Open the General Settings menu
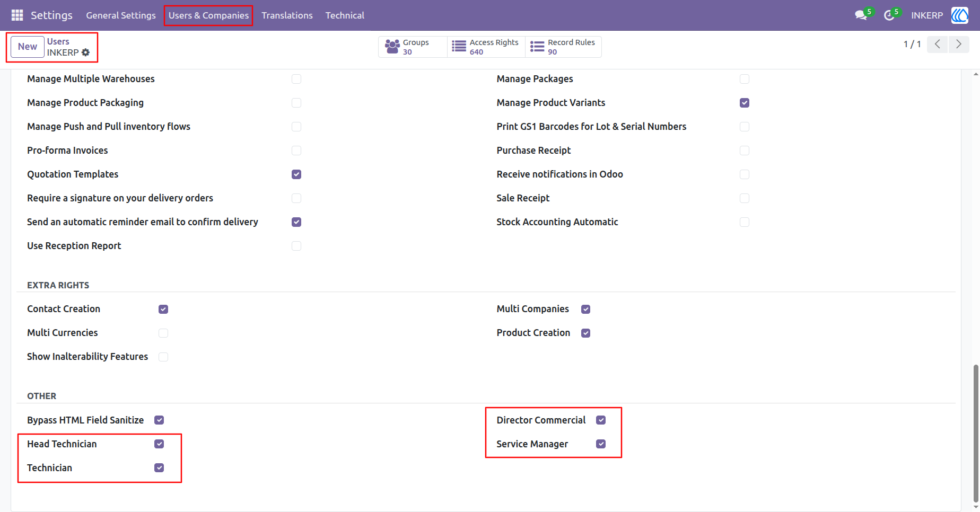 [121, 15]
